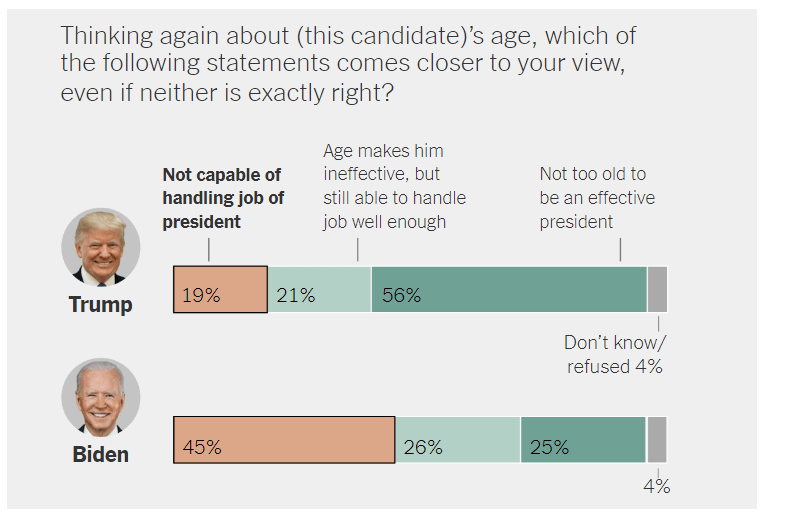Image resolution: width=787 pixels, height=519 pixels.
Task: Click Biden's 45% orange bar segment
Action: click(x=284, y=440)
